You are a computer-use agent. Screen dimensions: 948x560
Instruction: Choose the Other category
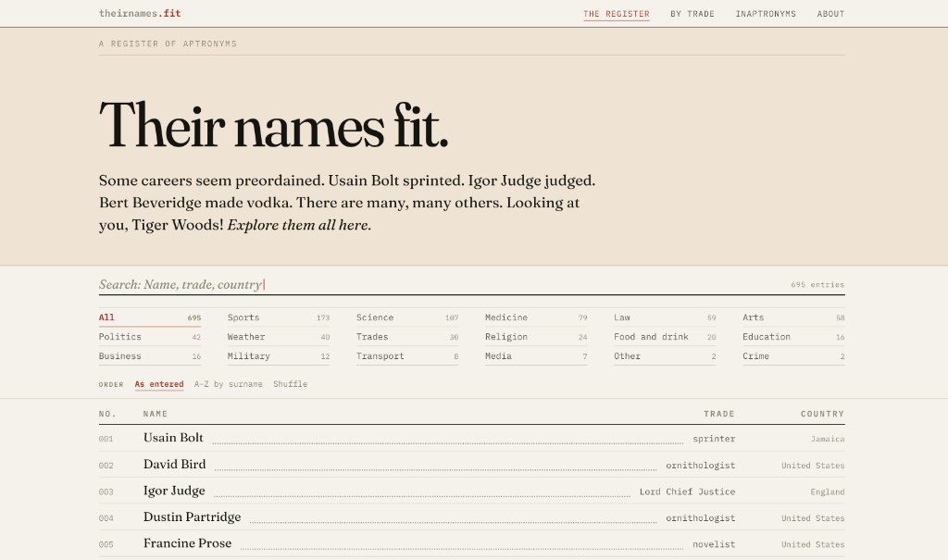(665, 356)
